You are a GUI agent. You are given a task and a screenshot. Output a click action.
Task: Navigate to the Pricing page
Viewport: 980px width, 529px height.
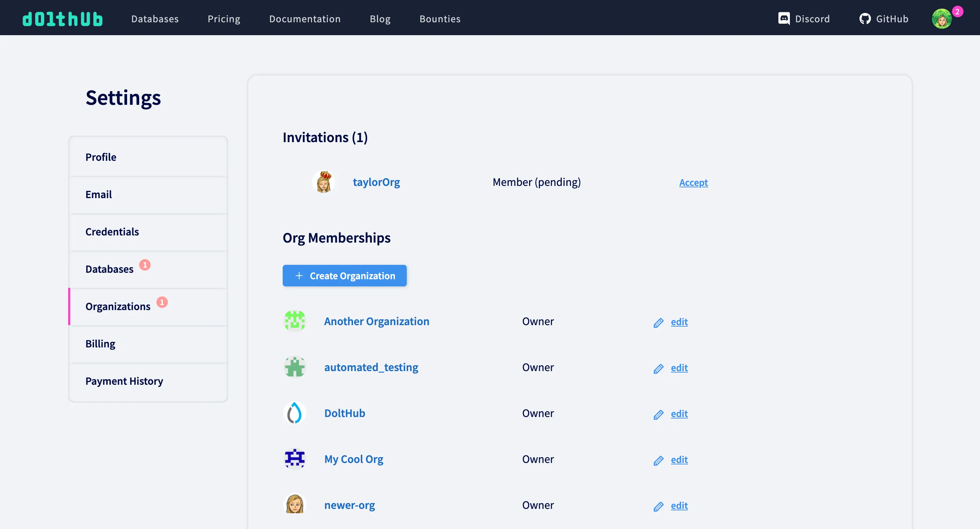[224, 19]
